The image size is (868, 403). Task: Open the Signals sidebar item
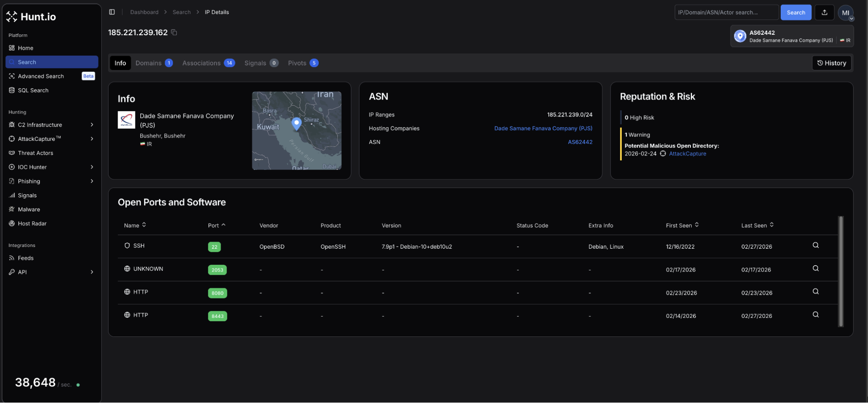[27, 196]
